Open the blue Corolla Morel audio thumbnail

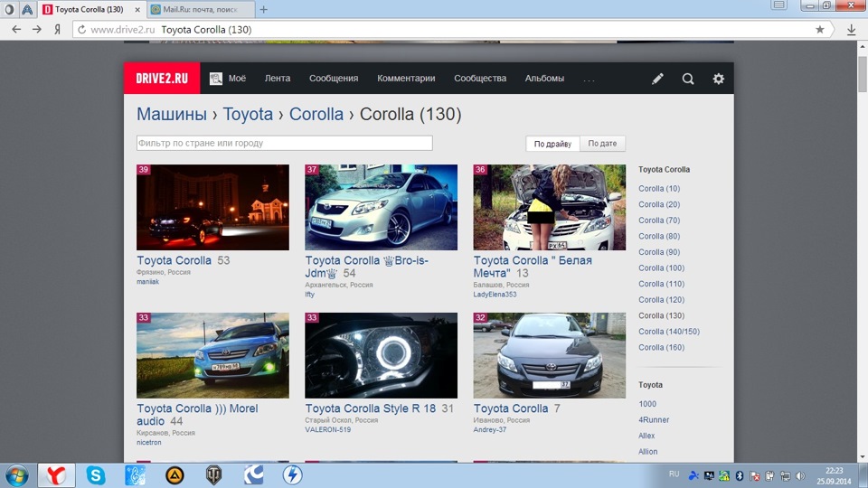click(212, 355)
